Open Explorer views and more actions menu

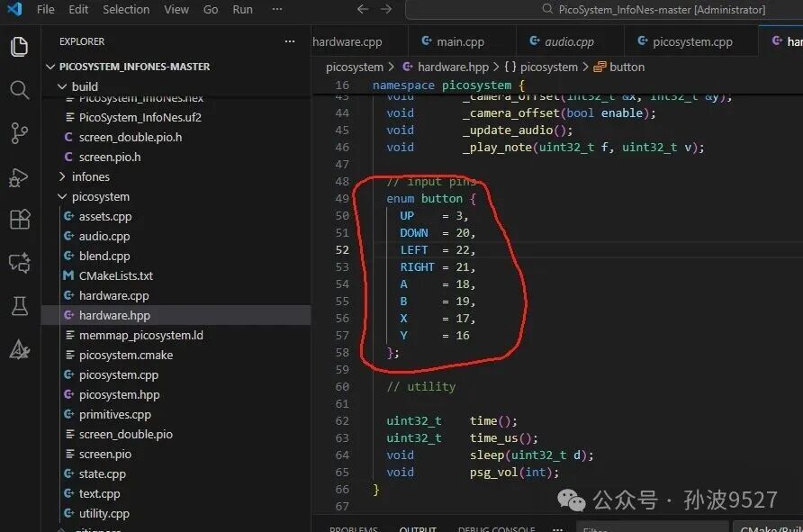coord(290,41)
